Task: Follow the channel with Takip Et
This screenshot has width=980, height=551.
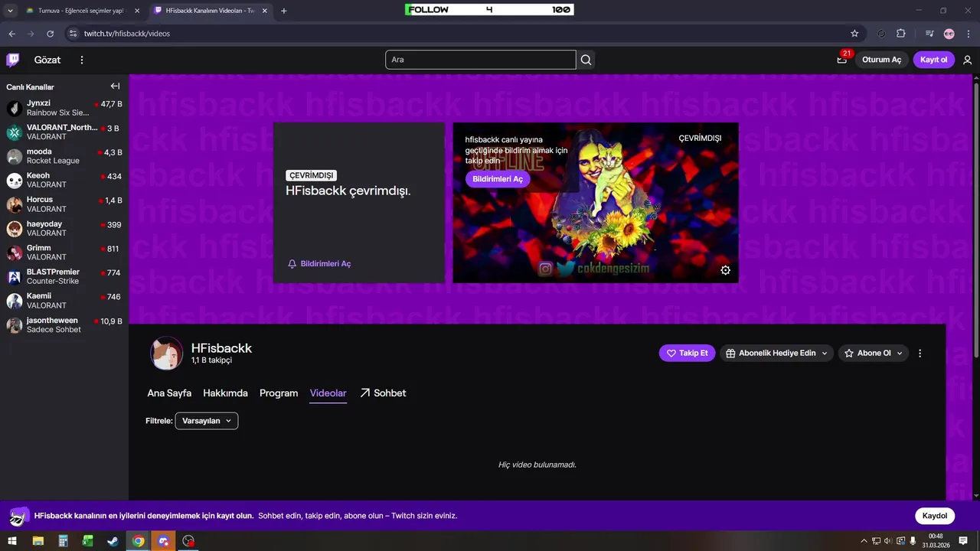Action: click(x=688, y=353)
